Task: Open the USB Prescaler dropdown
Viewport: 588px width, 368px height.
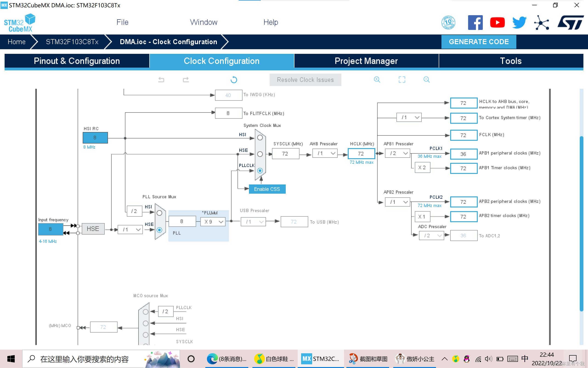Action: 253,222
